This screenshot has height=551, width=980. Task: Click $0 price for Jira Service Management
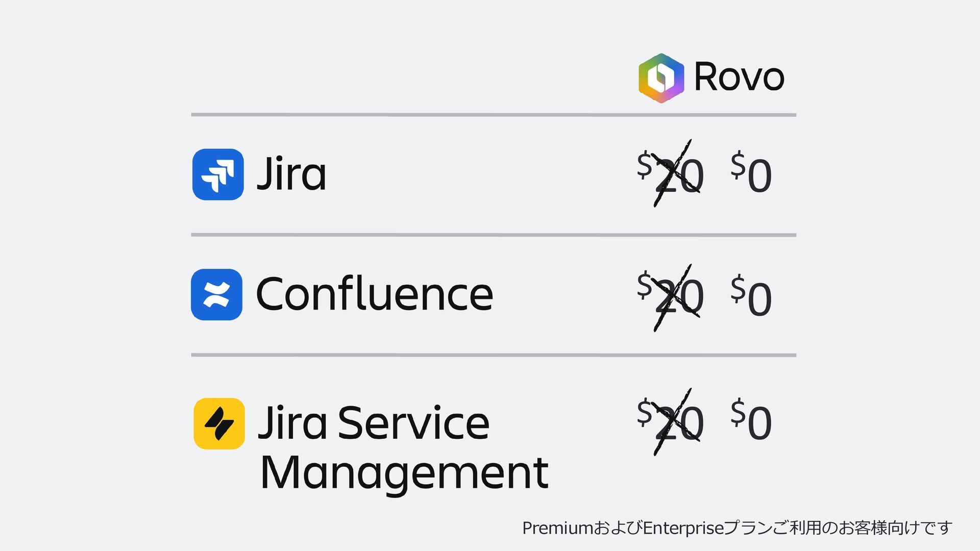[x=751, y=420]
